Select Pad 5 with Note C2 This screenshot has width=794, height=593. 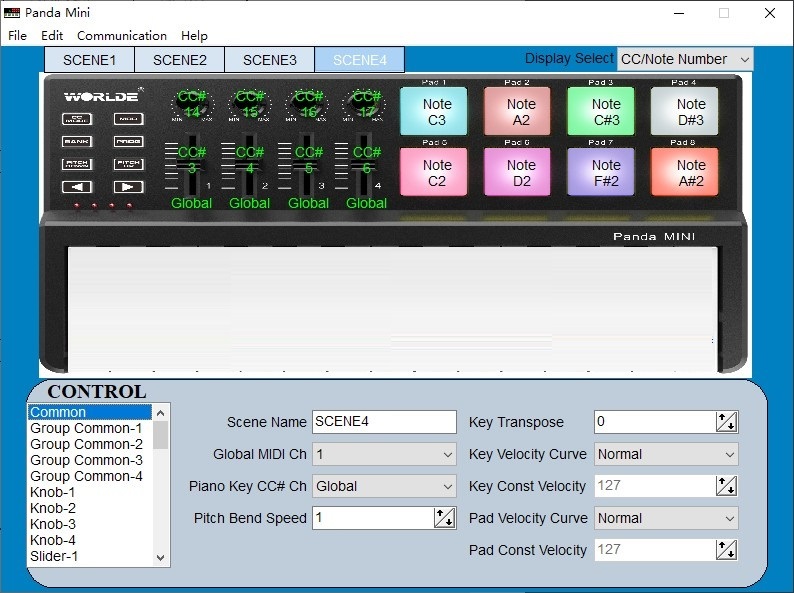click(433, 172)
